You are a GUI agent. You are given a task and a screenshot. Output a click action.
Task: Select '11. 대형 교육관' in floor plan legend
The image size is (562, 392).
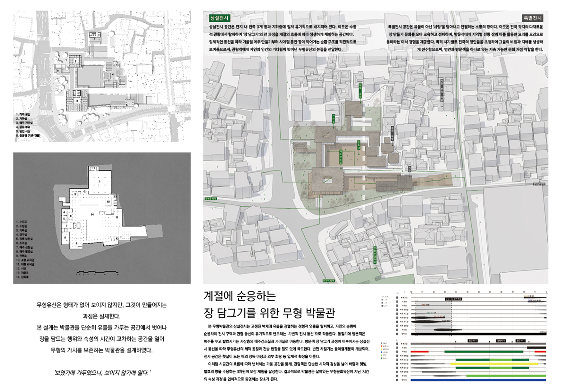[x=25, y=264]
